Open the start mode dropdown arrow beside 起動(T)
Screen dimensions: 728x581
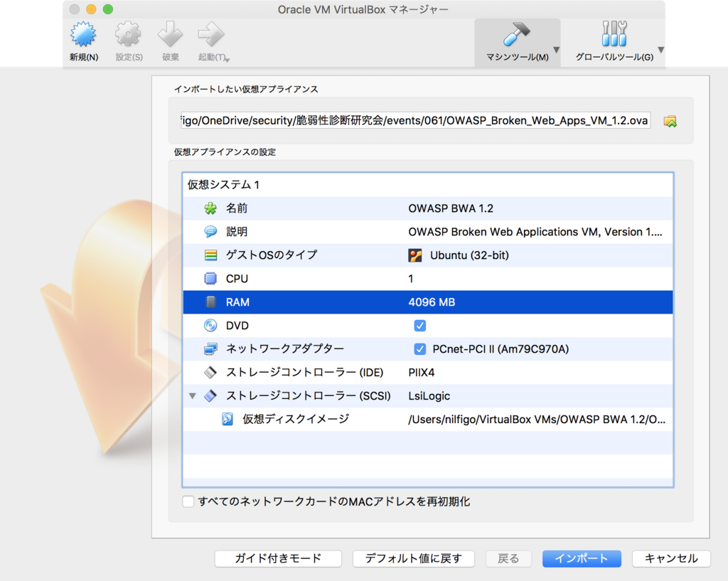(x=228, y=59)
